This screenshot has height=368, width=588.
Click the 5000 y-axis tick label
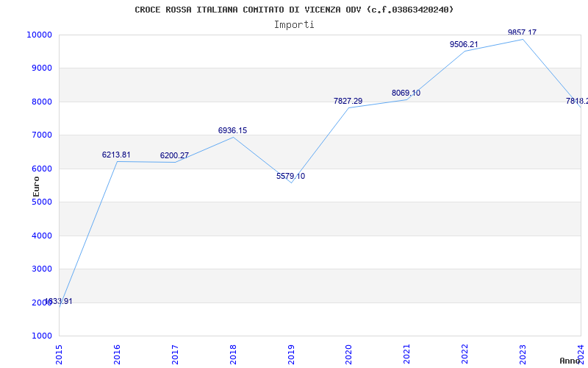pos(41,202)
